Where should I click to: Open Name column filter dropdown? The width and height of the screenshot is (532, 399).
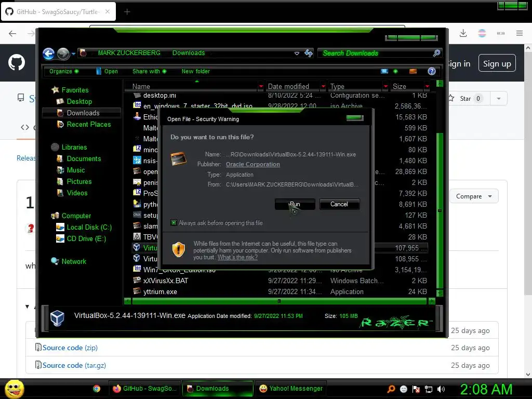point(261,87)
